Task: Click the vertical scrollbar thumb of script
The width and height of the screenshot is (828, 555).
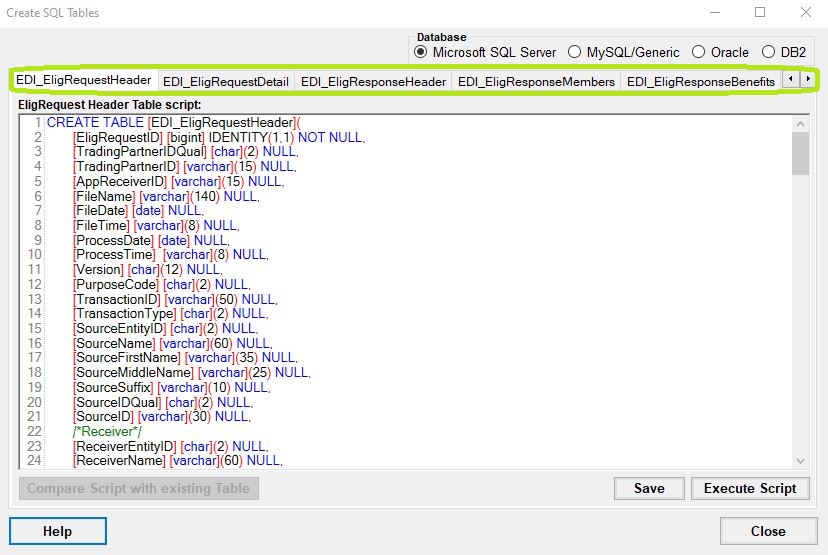Action: 801,153
